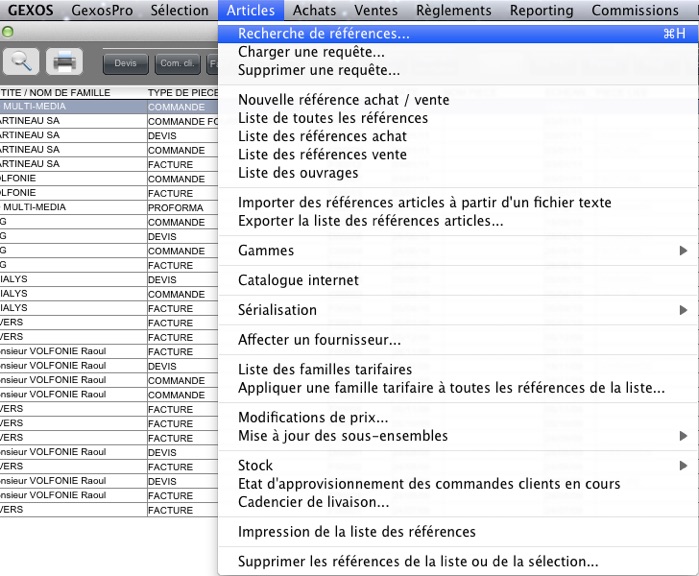Viewport: 699px width, 576px height.
Task: Click the Devis toolbar button
Action: pos(125,63)
